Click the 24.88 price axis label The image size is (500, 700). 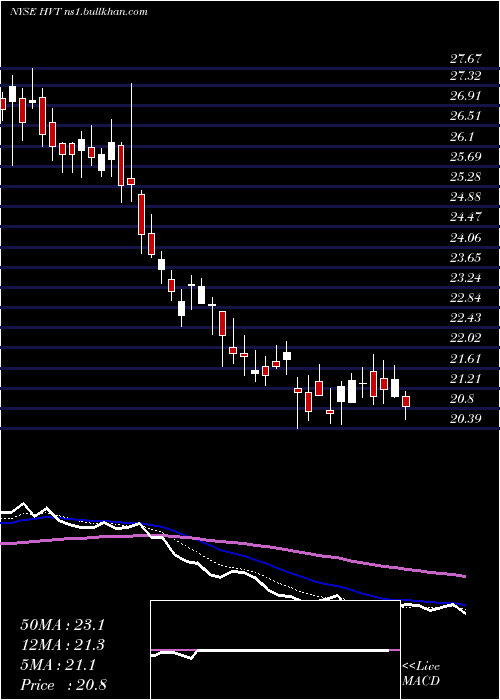tap(466, 197)
